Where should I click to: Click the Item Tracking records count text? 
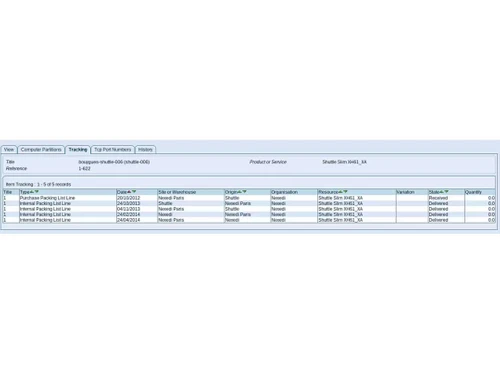pyautogui.click(x=38, y=184)
